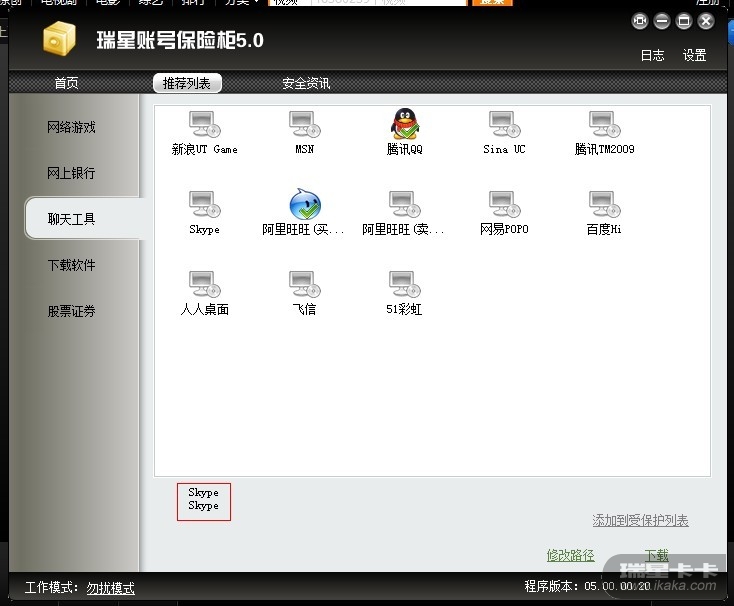Click the 51彩虹 label text

point(404,309)
